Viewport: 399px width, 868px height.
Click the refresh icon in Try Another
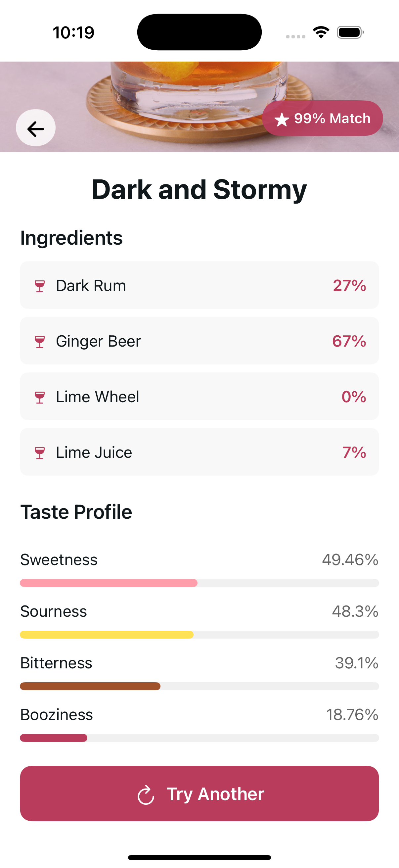(146, 795)
